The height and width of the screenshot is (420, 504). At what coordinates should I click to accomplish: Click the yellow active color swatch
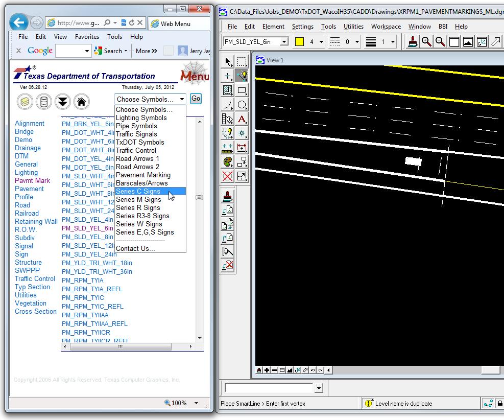point(299,42)
